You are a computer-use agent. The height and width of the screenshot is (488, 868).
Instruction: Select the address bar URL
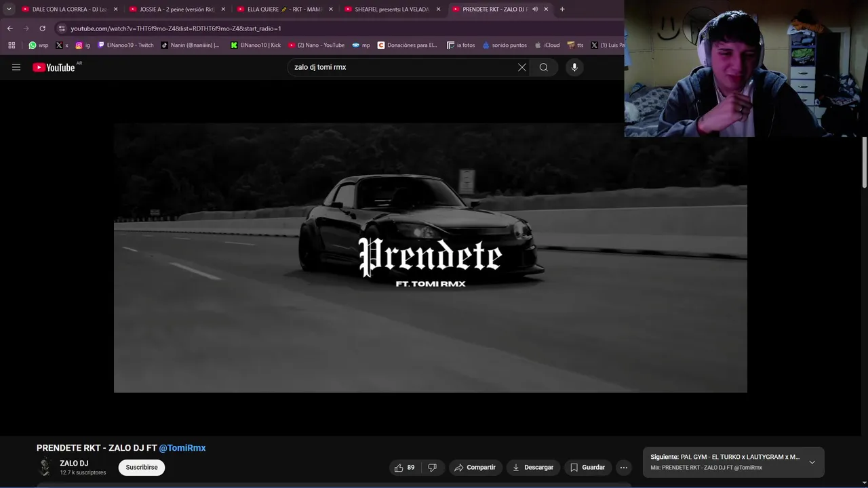click(x=176, y=28)
